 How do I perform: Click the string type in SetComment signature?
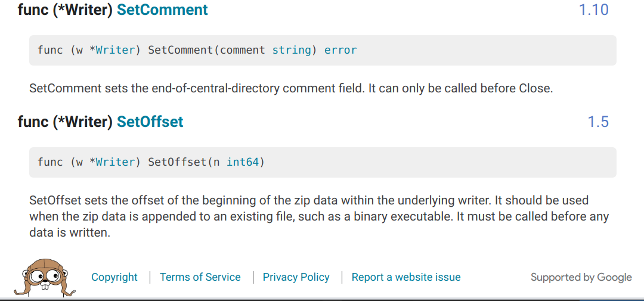tap(292, 51)
